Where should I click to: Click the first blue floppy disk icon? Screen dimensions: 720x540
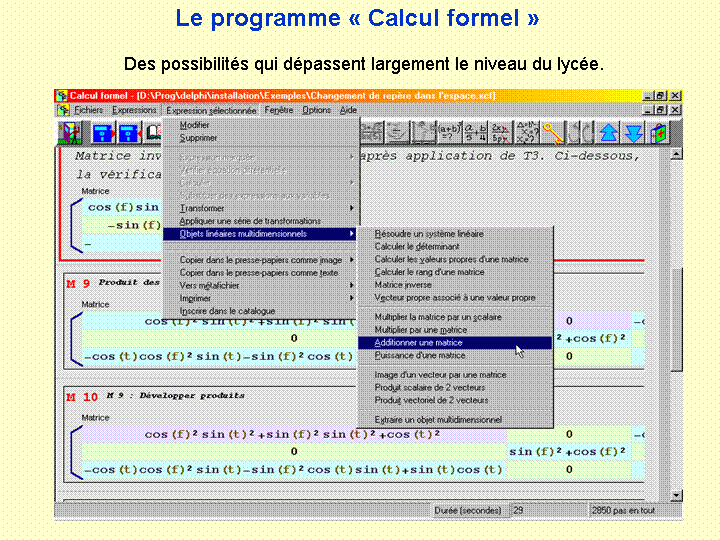102,132
